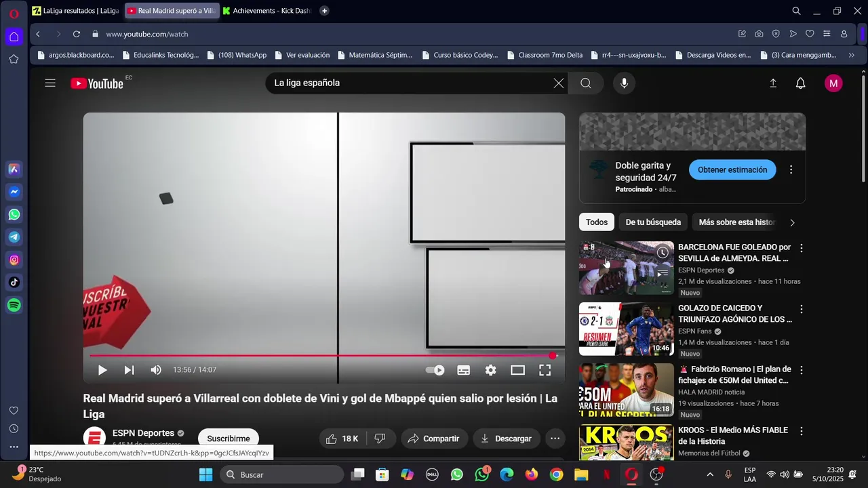Click Descargar to download video
The image size is (868, 488).
coord(506,439)
